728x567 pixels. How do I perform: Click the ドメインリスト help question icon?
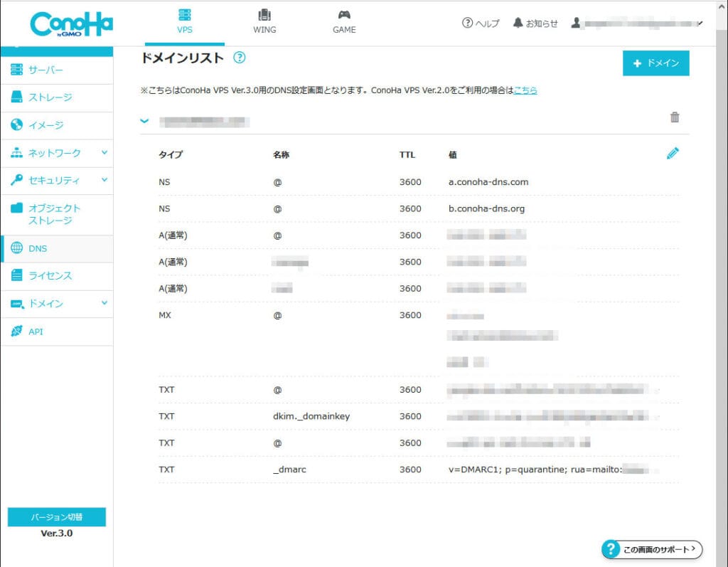pos(239,58)
